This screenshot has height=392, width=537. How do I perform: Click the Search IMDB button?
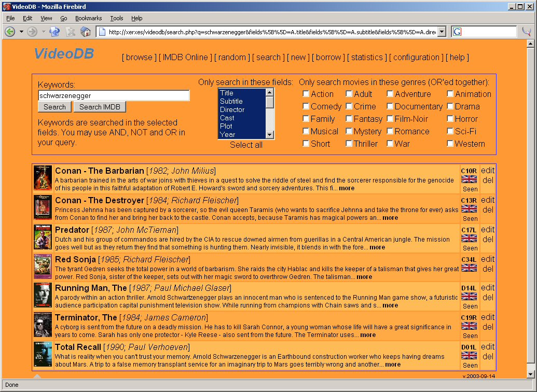(100, 107)
